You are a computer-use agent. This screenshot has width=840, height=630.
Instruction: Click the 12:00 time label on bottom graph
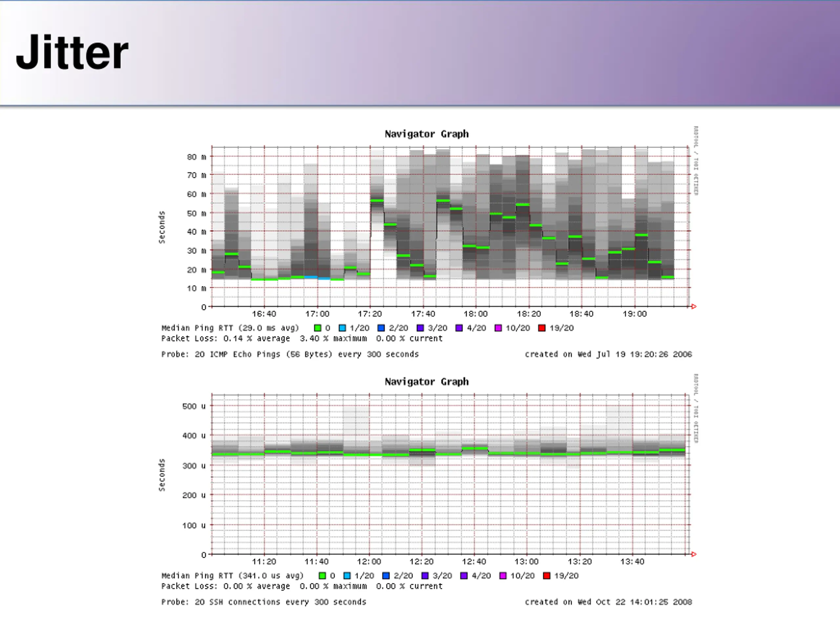pyautogui.click(x=369, y=562)
